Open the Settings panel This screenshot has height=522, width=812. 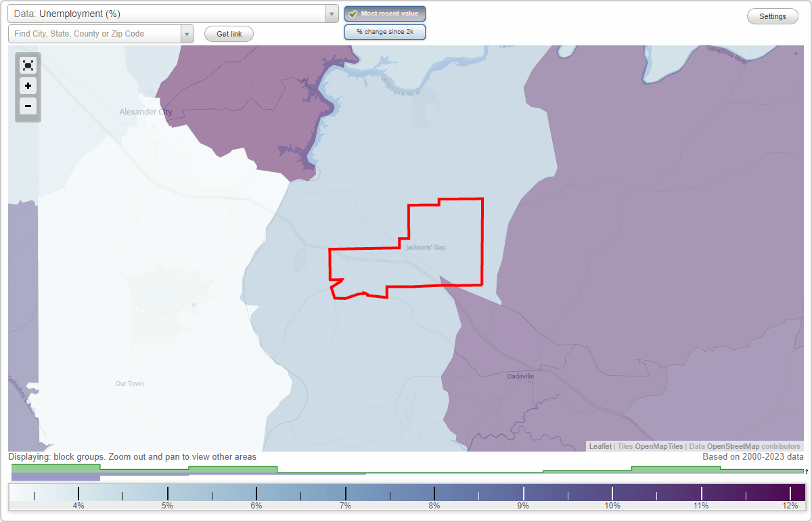[x=772, y=16]
